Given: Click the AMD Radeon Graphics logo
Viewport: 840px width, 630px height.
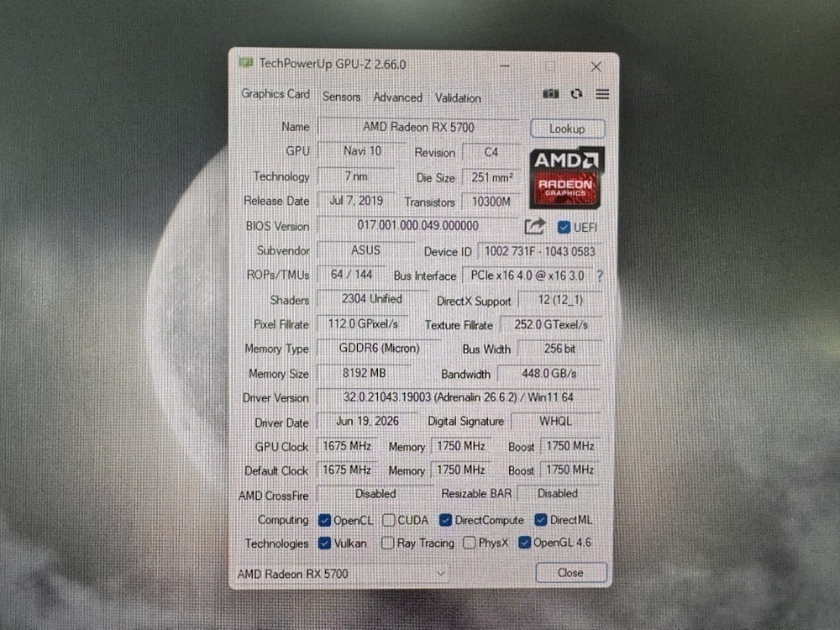Looking at the screenshot, I should 566,178.
